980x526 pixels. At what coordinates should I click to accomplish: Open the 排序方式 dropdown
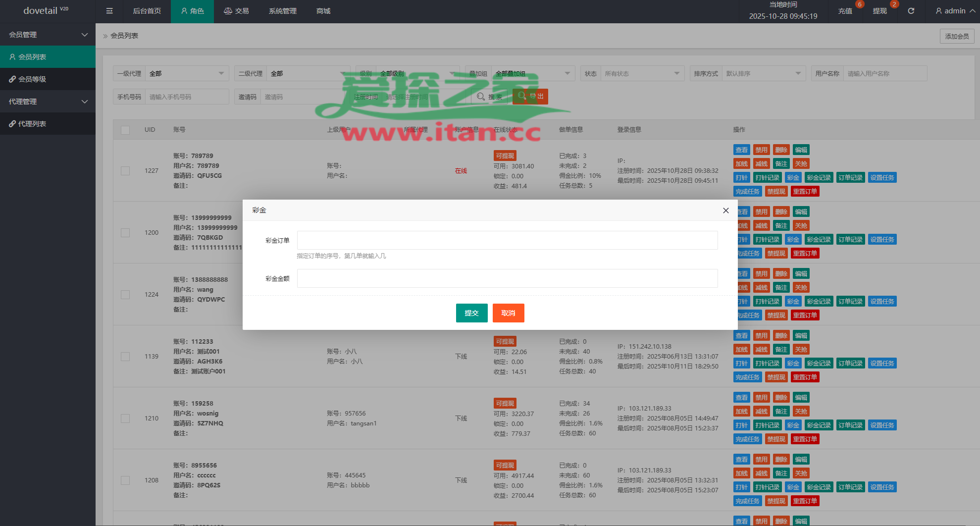click(x=763, y=73)
